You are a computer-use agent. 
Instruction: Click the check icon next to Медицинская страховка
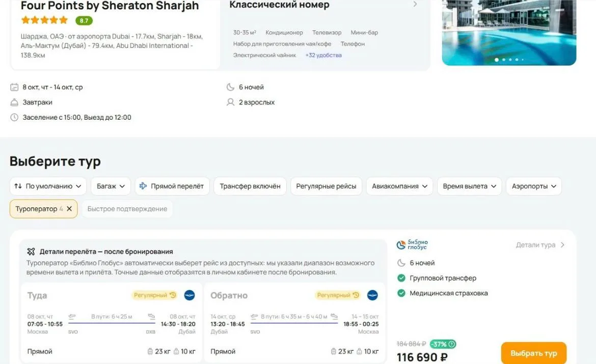point(401,293)
